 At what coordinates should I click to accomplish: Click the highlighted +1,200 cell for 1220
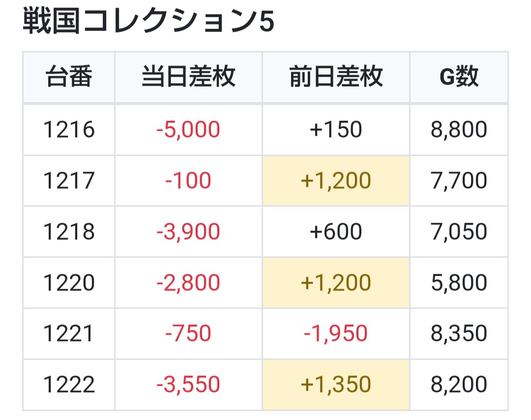tap(336, 282)
